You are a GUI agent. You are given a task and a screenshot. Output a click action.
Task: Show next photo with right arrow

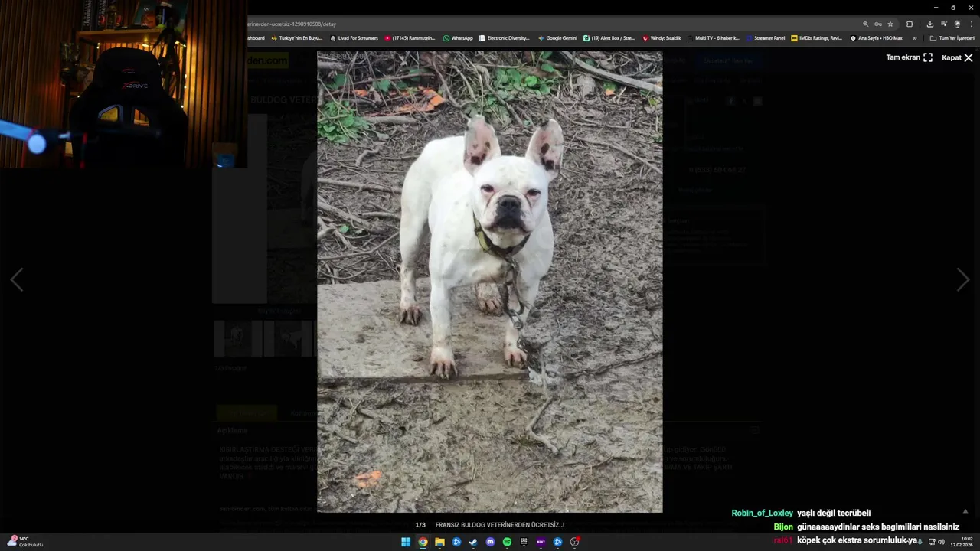pyautogui.click(x=962, y=280)
